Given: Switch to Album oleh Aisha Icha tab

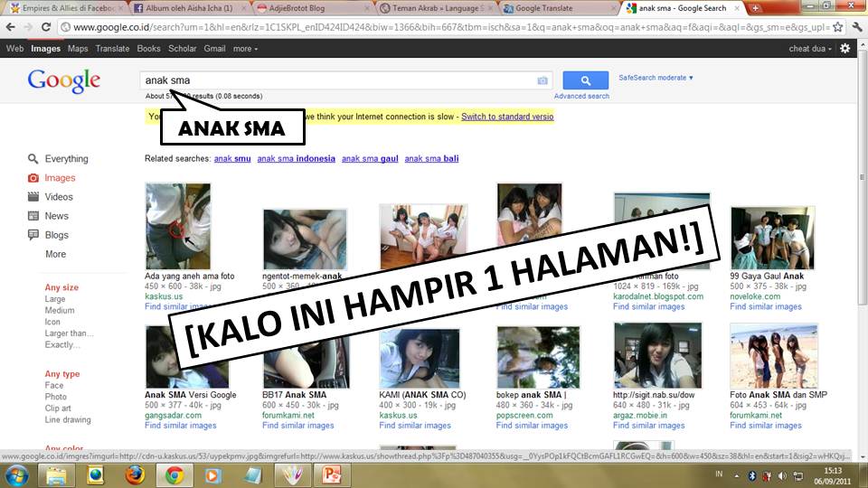Looking at the screenshot, I should [190, 8].
